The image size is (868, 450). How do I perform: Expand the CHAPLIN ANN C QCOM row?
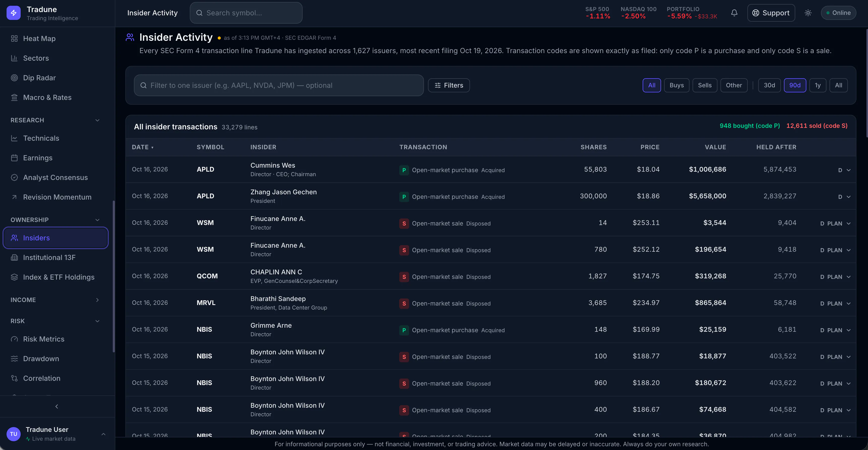pos(848,277)
